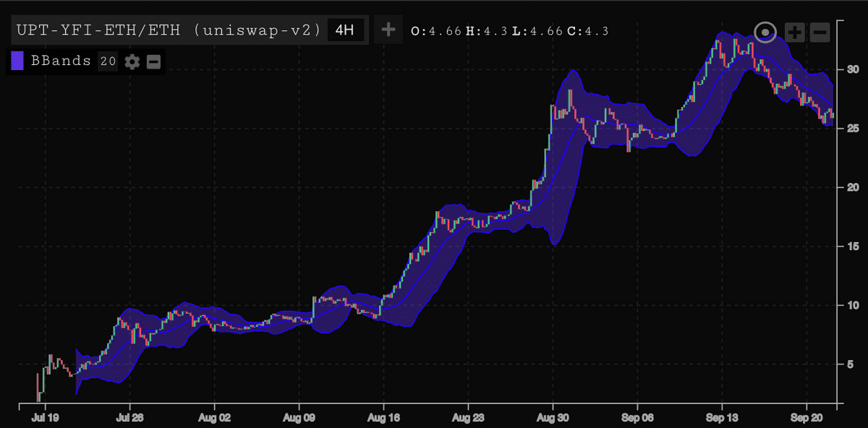Open the UPT-YFI-ETH/ETH symbol selector

pyautogui.click(x=170, y=30)
